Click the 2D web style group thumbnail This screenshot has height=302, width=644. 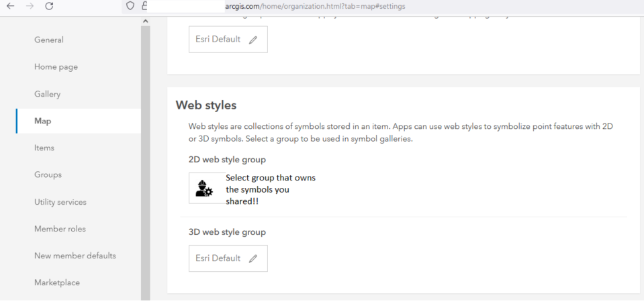(206, 188)
